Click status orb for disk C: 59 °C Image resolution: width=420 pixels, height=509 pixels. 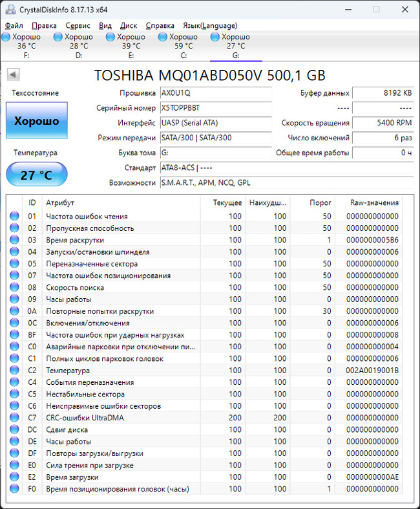(x=163, y=38)
